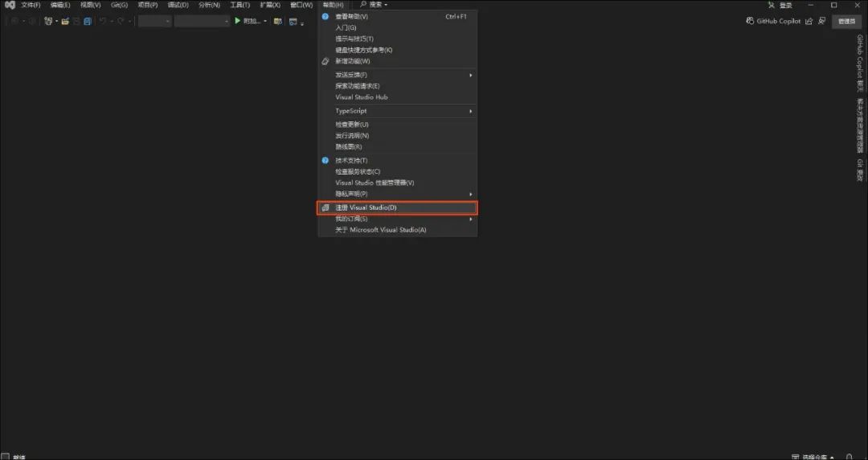Open the 扩展(X) menu

270,5
